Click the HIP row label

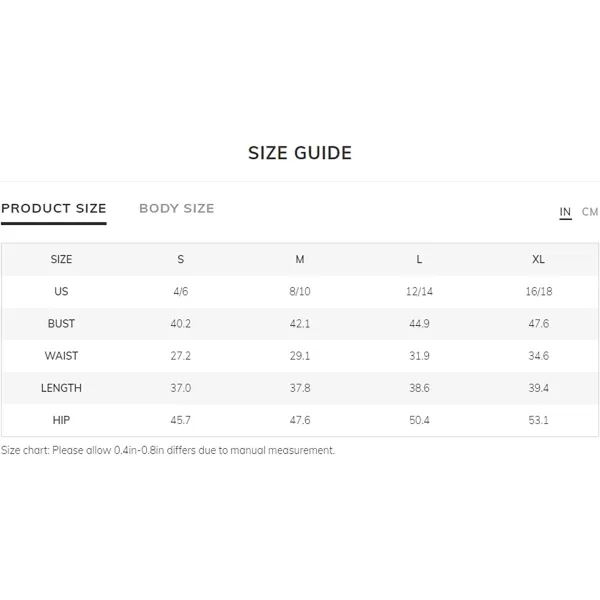(61, 420)
